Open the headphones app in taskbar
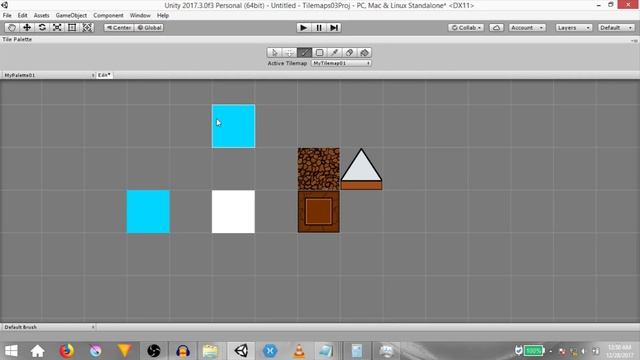640x360 pixels. pos(182,351)
